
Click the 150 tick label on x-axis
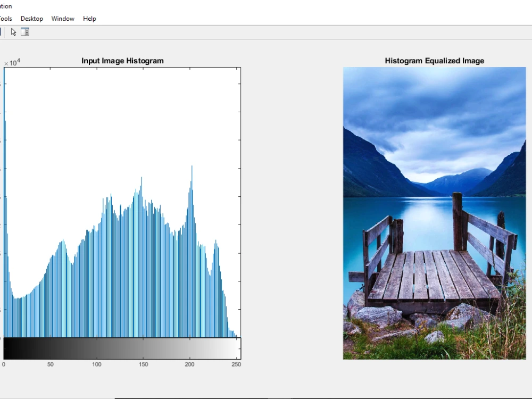pyautogui.click(x=144, y=364)
